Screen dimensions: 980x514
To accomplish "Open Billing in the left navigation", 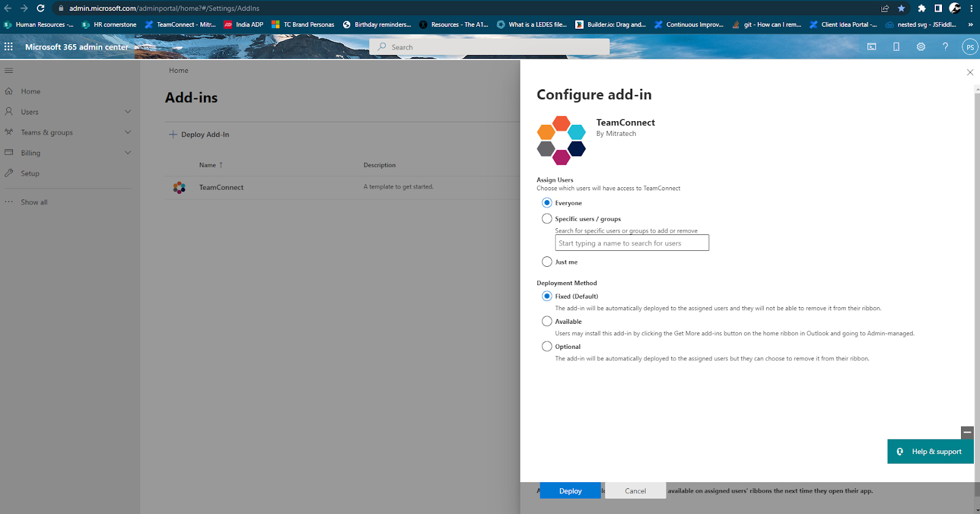I will (31, 153).
